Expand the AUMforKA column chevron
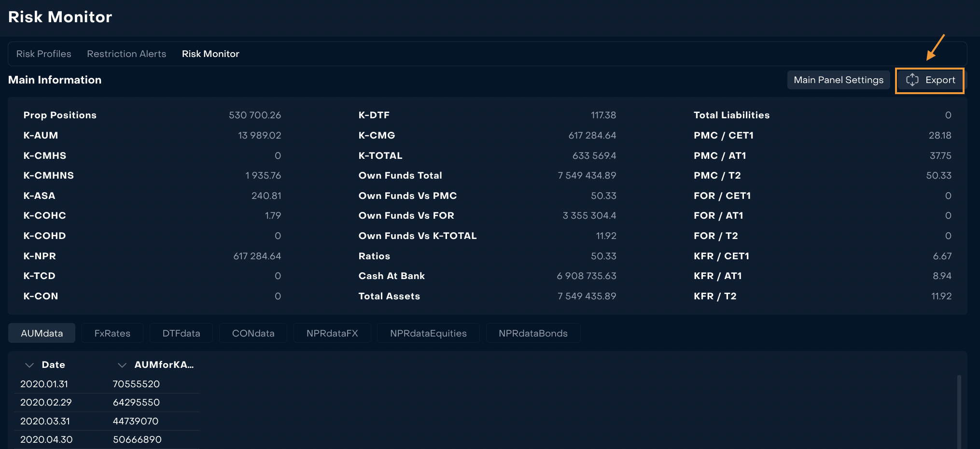Screen dimensions: 980x449 point(122,365)
